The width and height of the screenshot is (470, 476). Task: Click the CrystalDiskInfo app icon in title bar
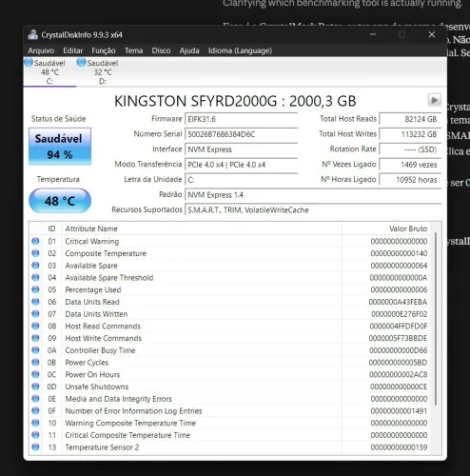coord(32,34)
